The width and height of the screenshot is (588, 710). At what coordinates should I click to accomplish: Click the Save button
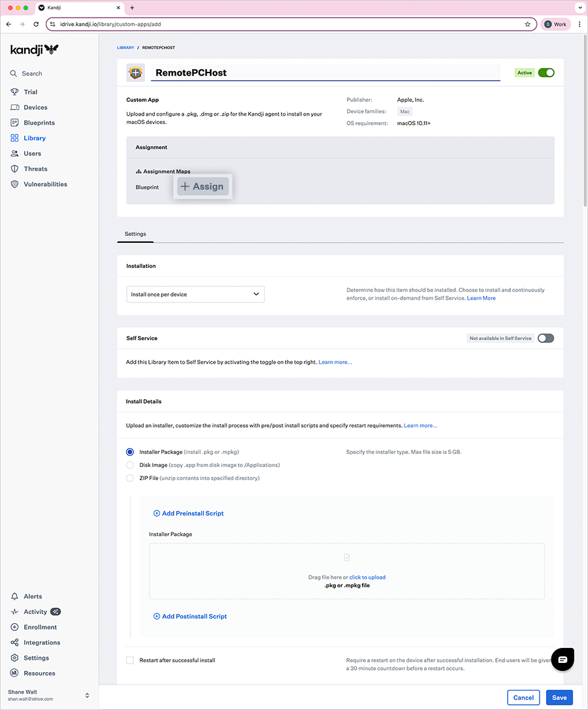click(x=559, y=698)
